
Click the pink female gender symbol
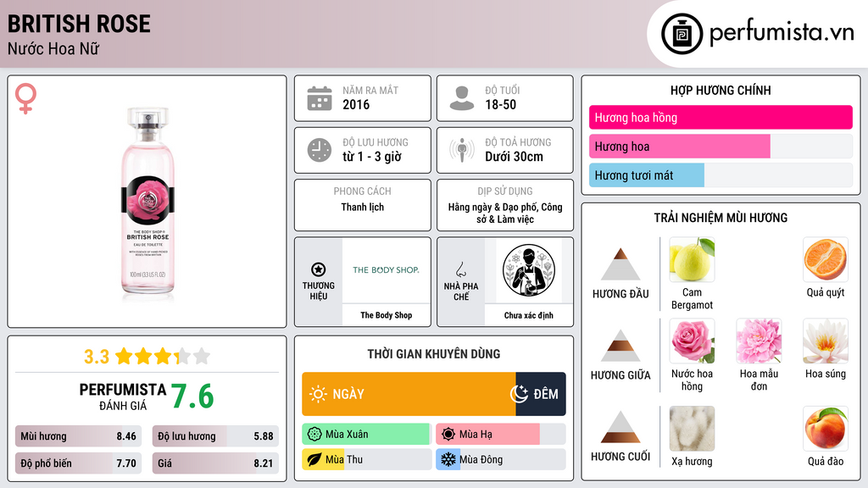click(25, 98)
